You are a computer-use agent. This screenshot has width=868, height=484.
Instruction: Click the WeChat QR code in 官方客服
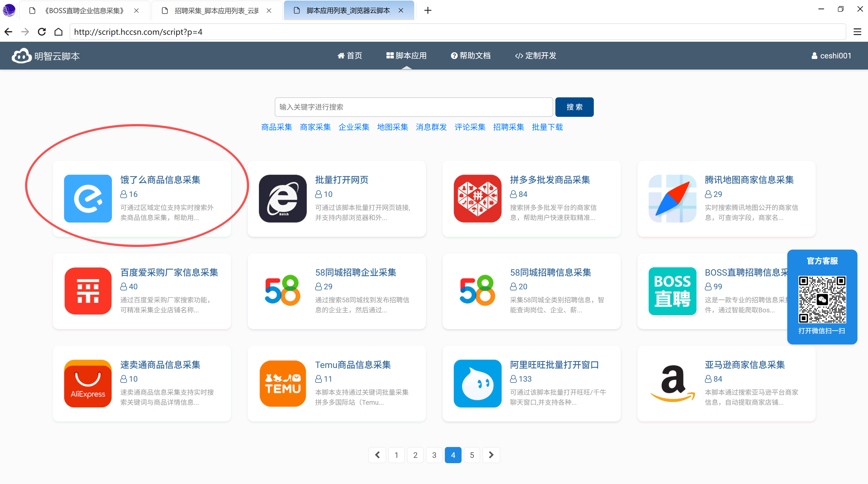822,300
